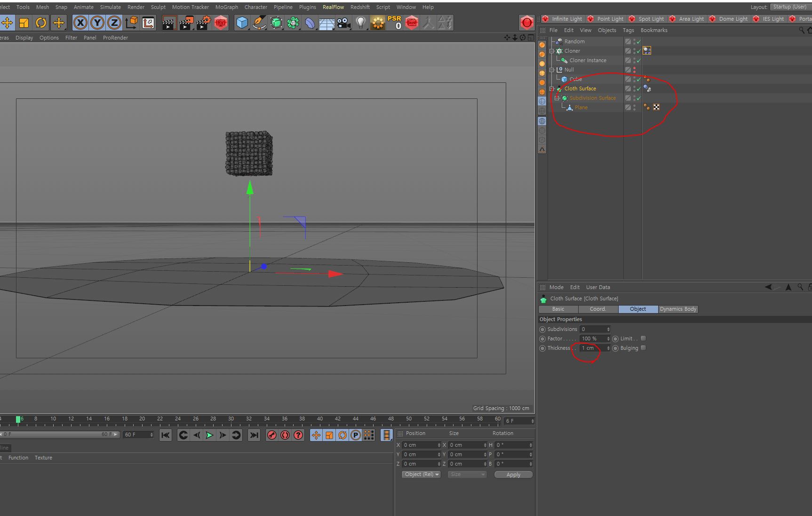
Task: Add a Point Light
Action: [605, 19]
